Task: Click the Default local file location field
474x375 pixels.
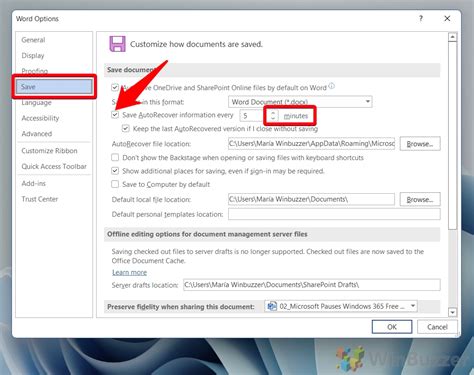Action: [x=312, y=199]
